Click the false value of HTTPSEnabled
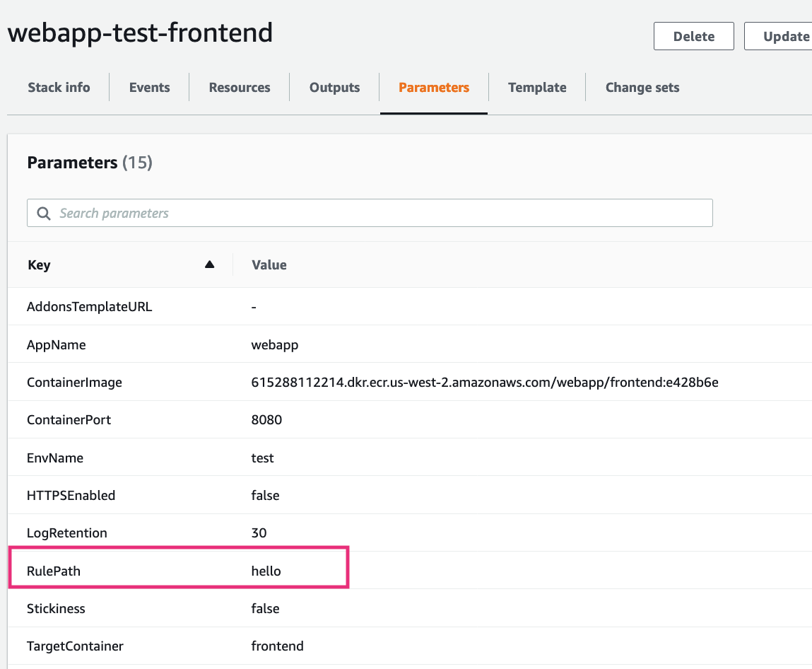 (x=265, y=496)
